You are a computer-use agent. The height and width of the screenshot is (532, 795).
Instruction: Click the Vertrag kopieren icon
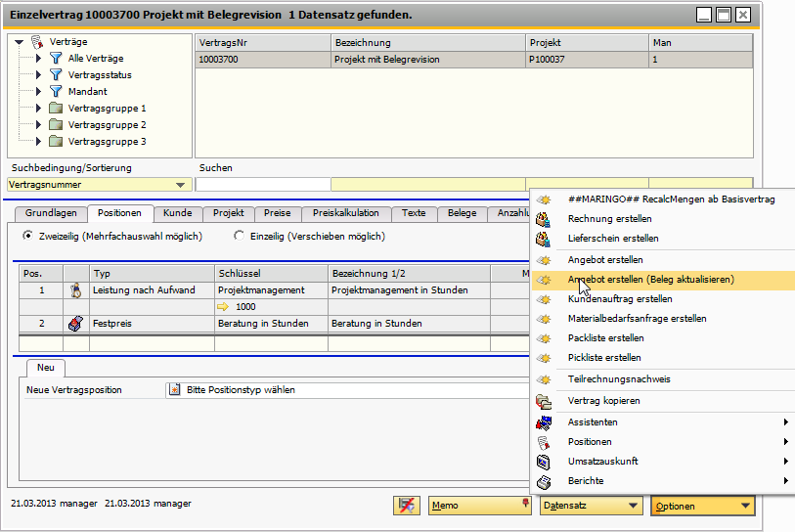(x=544, y=401)
